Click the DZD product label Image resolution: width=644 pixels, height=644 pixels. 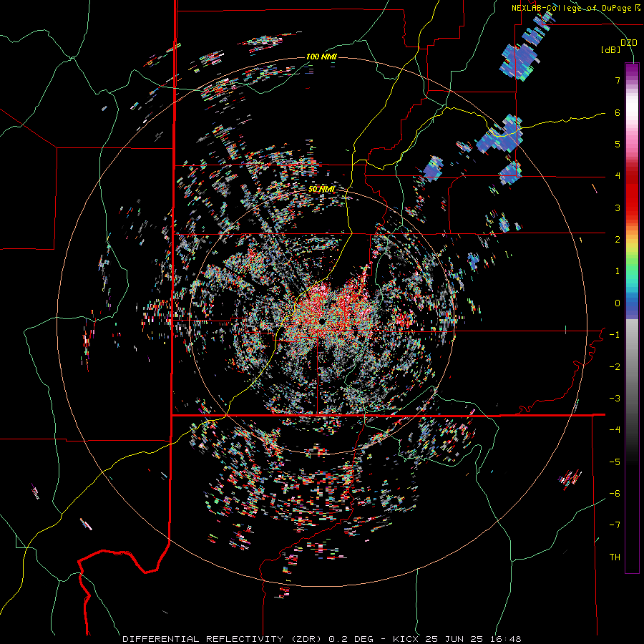coord(629,43)
